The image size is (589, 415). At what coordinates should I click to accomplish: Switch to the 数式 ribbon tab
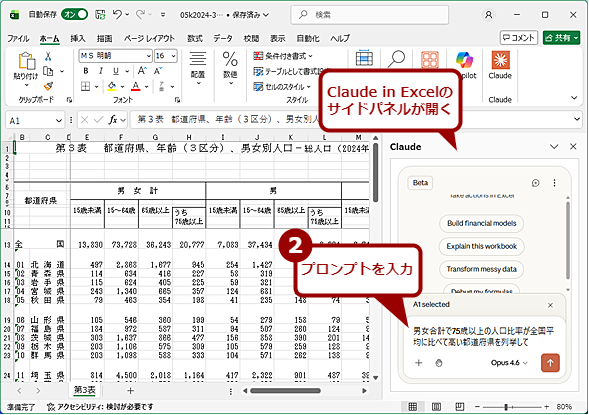(195, 38)
